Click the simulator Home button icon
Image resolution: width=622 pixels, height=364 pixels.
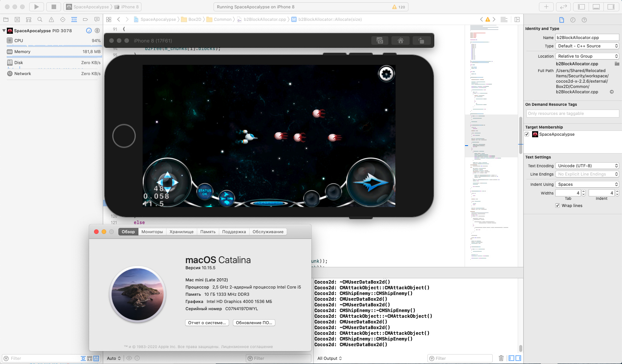coord(401,41)
